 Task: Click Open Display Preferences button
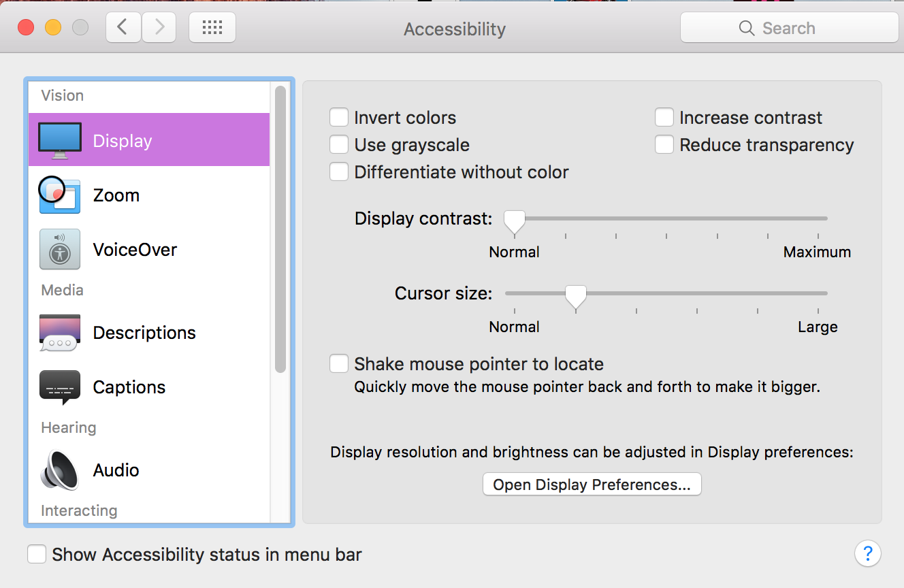[x=592, y=485]
